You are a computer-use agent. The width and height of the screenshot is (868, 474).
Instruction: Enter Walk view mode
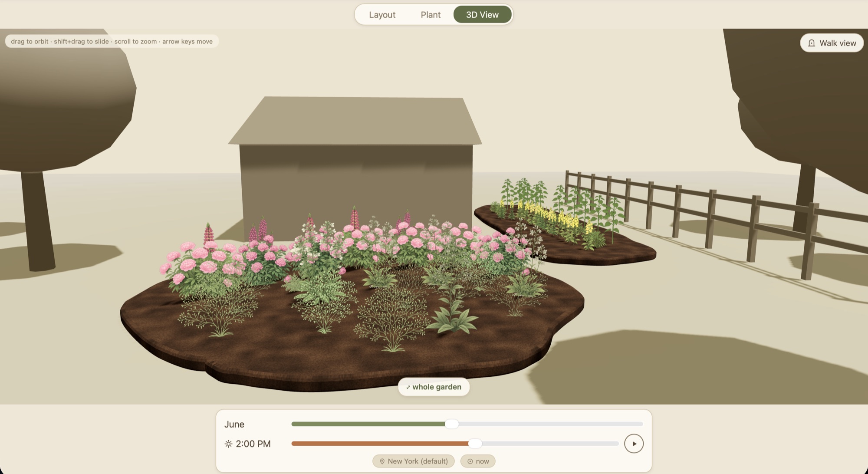pyautogui.click(x=832, y=43)
